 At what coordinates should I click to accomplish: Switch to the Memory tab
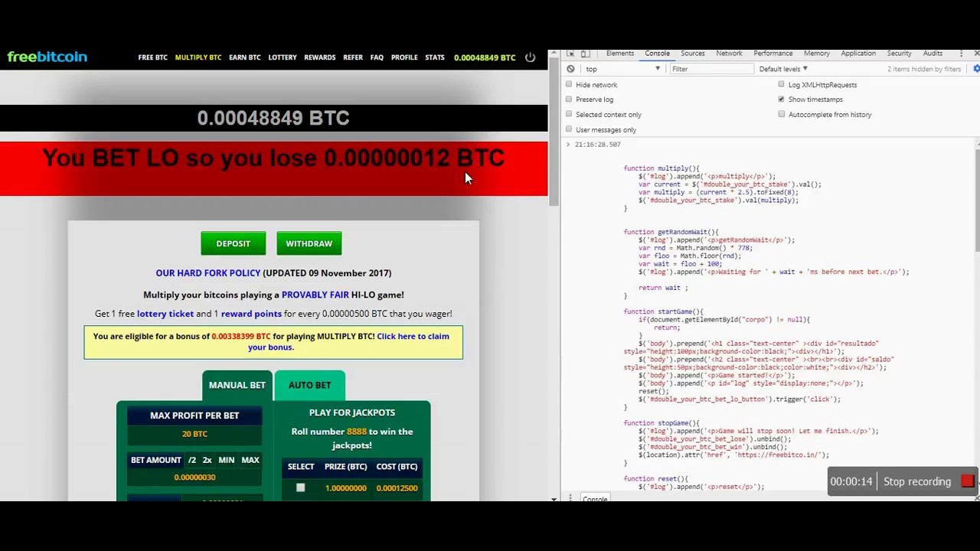click(817, 54)
